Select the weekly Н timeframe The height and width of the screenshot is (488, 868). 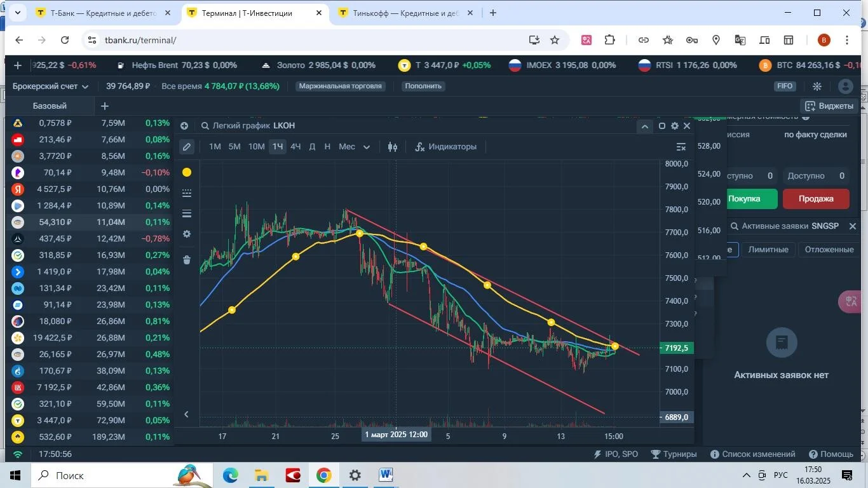point(327,147)
